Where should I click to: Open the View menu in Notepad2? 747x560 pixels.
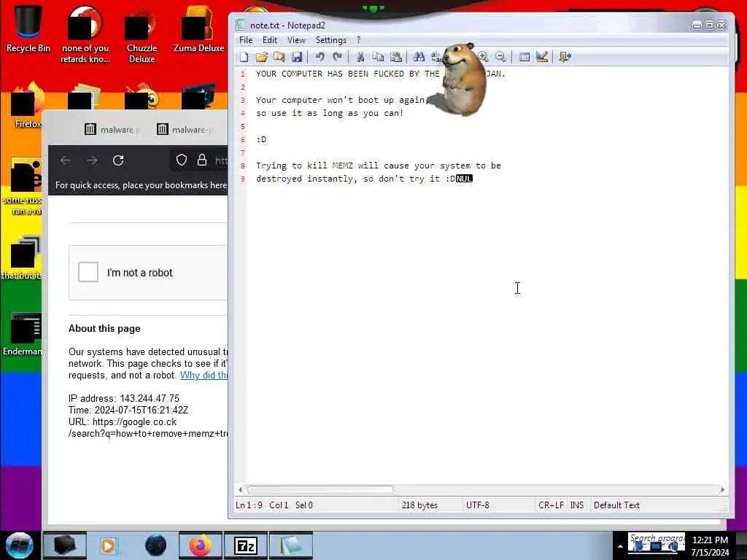tap(296, 40)
